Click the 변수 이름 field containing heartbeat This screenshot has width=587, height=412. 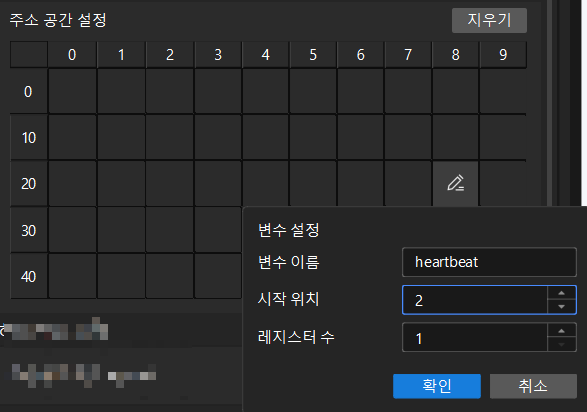click(489, 262)
